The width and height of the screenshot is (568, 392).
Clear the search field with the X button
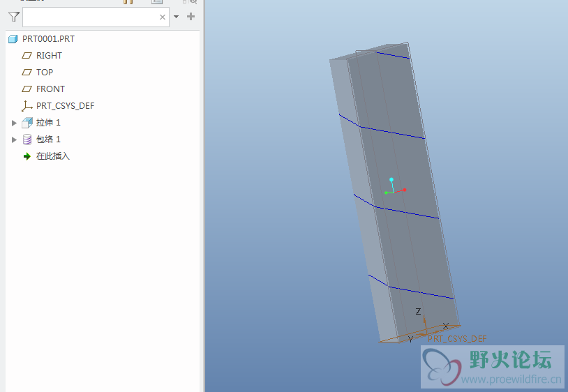(x=163, y=17)
